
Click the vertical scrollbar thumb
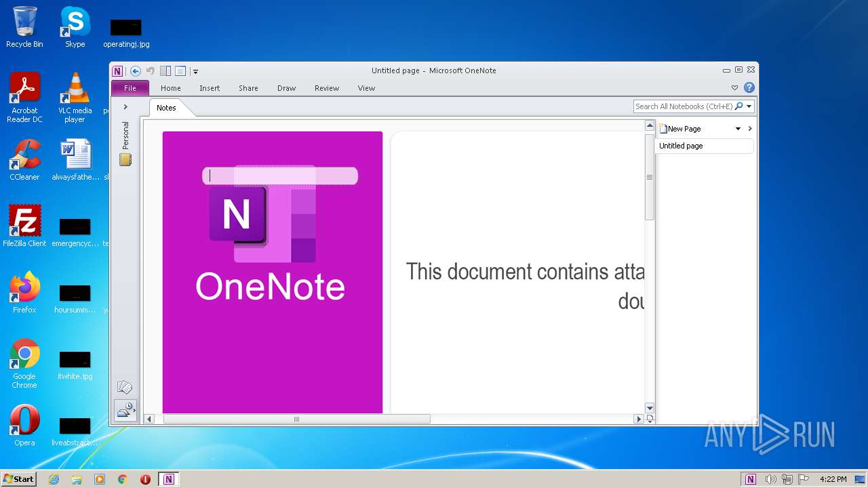tap(649, 177)
